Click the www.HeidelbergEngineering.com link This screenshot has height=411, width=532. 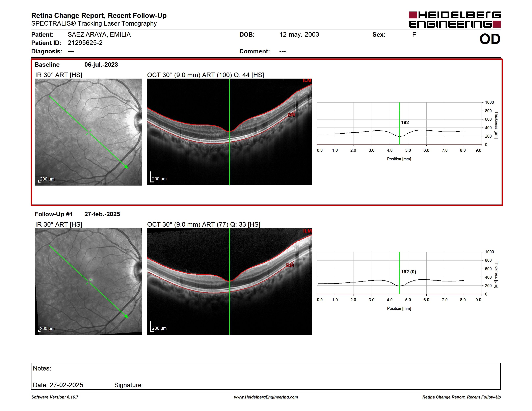pyautogui.click(x=266, y=397)
